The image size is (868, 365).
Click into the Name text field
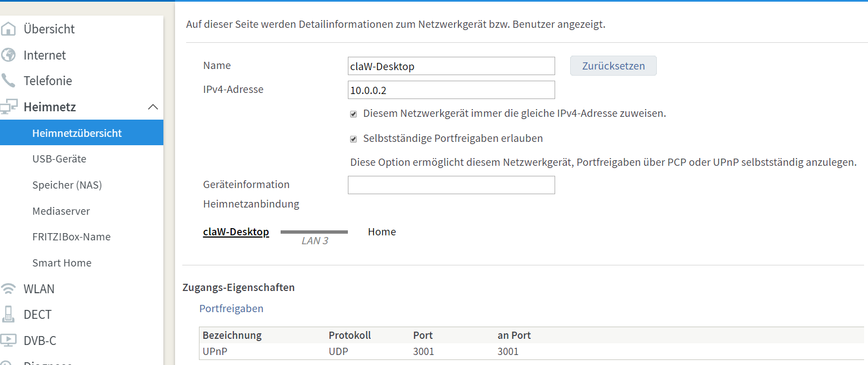pyautogui.click(x=451, y=66)
